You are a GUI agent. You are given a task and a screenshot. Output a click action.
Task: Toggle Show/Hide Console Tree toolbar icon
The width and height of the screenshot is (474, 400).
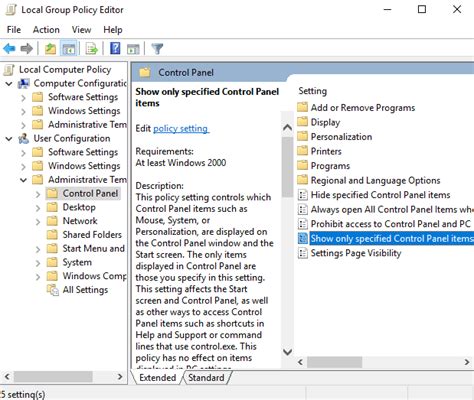(x=69, y=49)
